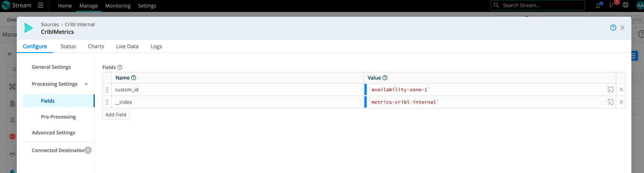Viewport: 644px width, 173px height.
Task: Click the Value column help icon
Action: pyautogui.click(x=385, y=78)
